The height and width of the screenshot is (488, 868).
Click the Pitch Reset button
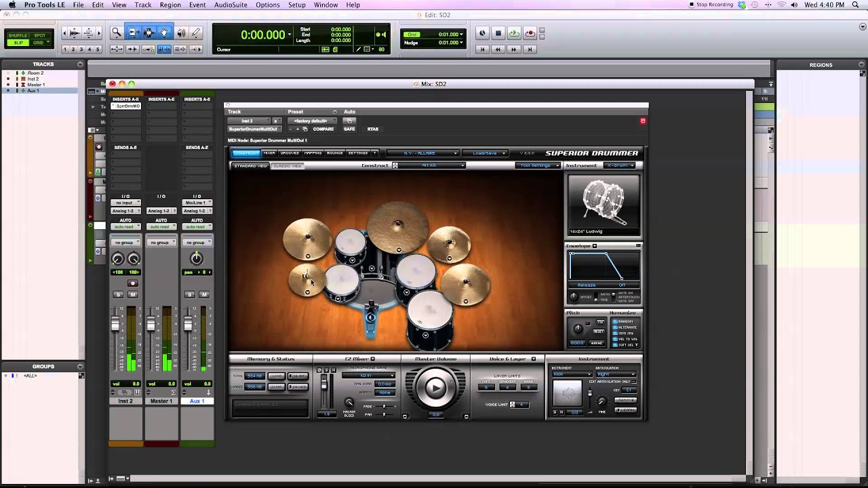pyautogui.click(x=599, y=331)
